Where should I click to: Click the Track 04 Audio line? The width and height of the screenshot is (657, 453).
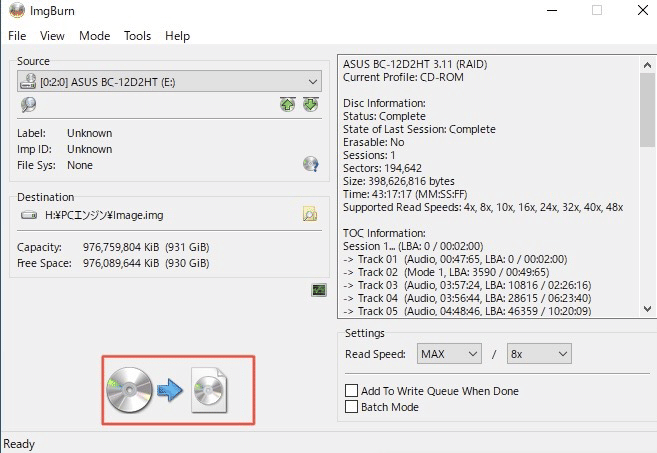pos(467,298)
